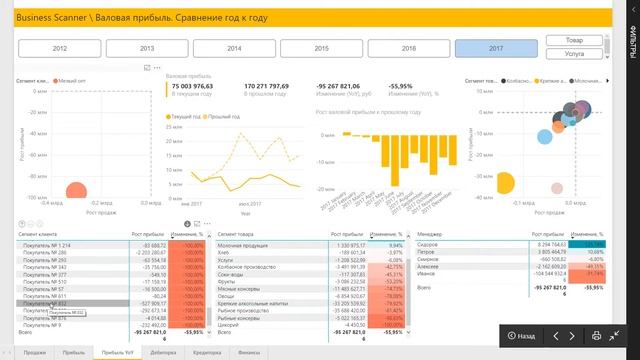Click the 75 003 976,63 current year card
This screenshot has width=640, height=360.
tap(192, 90)
